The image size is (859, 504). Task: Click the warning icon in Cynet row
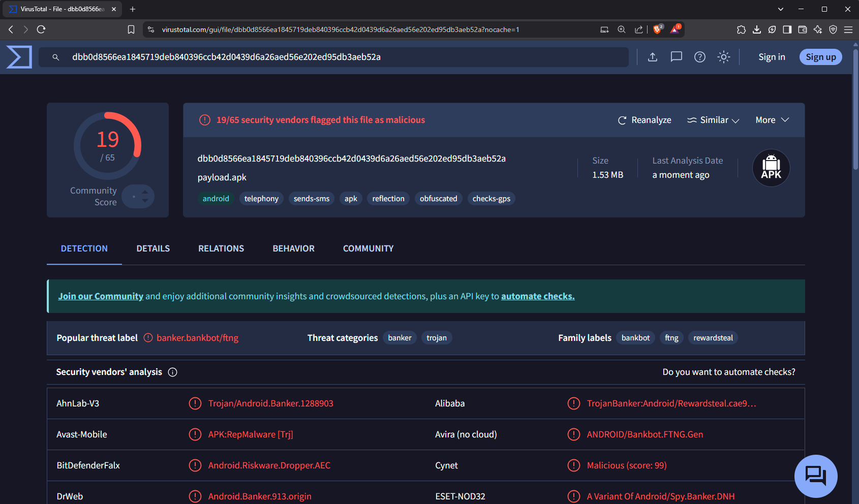[573, 465]
